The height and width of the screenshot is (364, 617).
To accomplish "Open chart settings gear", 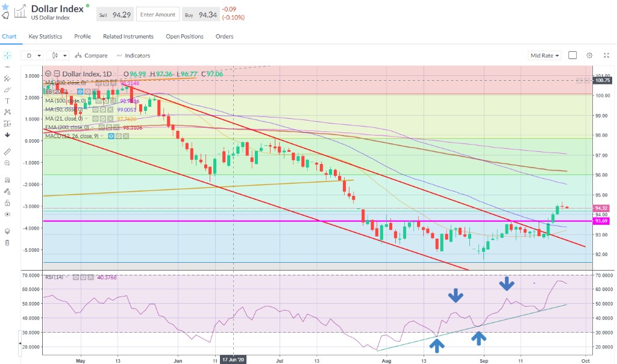I will (x=589, y=55).
